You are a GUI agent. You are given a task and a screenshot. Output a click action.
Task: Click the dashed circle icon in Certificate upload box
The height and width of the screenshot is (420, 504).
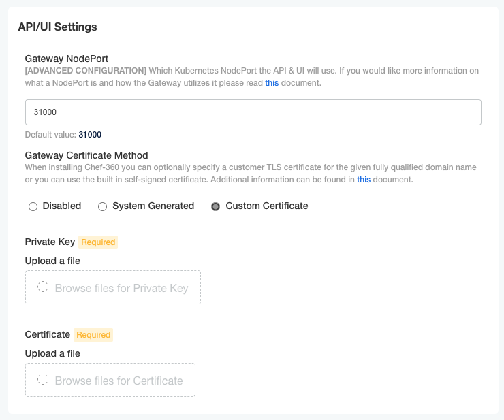tap(43, 380)
